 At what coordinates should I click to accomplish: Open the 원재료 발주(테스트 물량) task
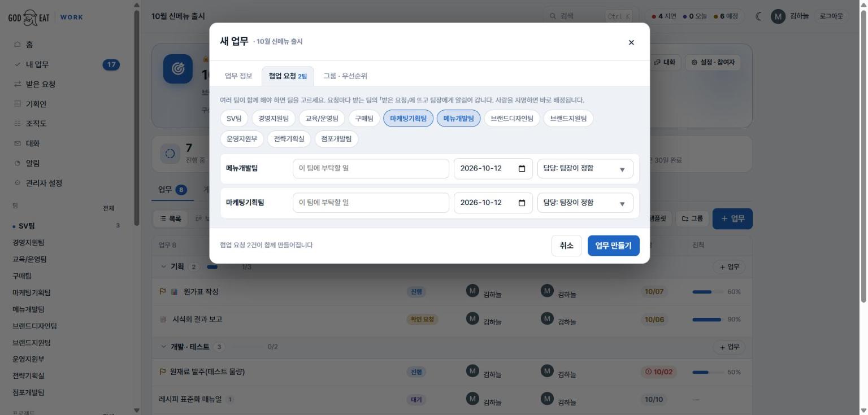[x=207, y=372]
